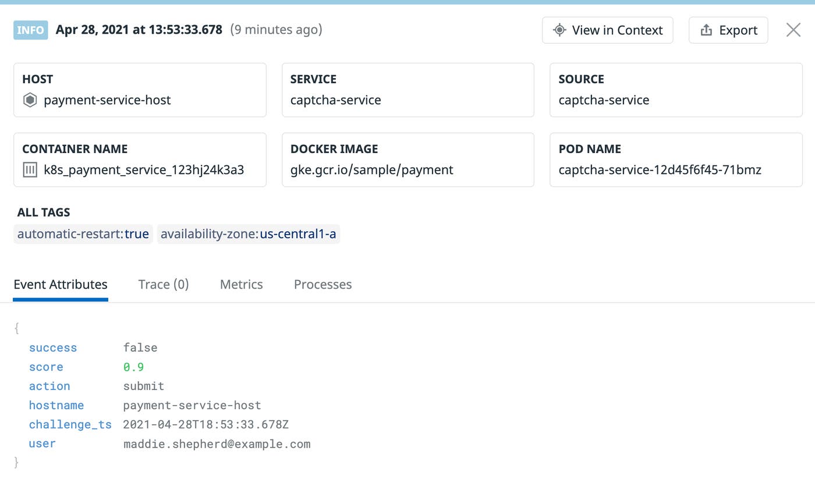Open the View in Context button
Screen dimensions: 815x504
tap(607, 30)
